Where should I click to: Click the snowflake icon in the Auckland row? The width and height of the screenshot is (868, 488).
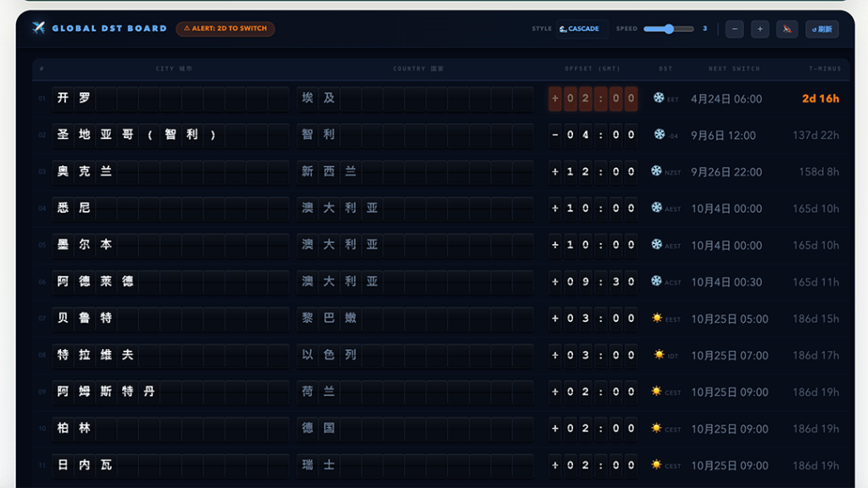pyautogui.click(x=656, y=171)
